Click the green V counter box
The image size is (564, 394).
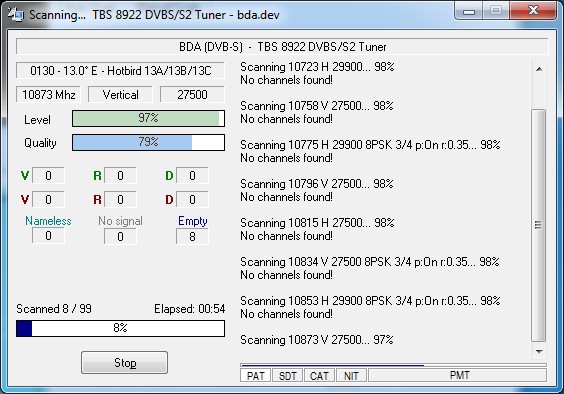[49, 176]
